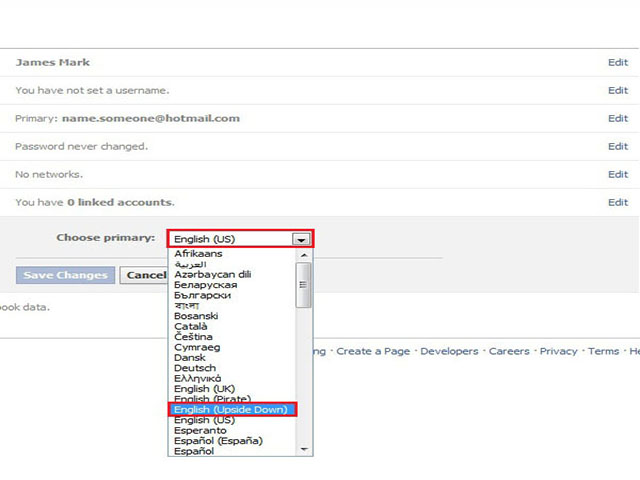640x480 pixels.
Task: Edit the James Mark name row
Action: [618, 62]
